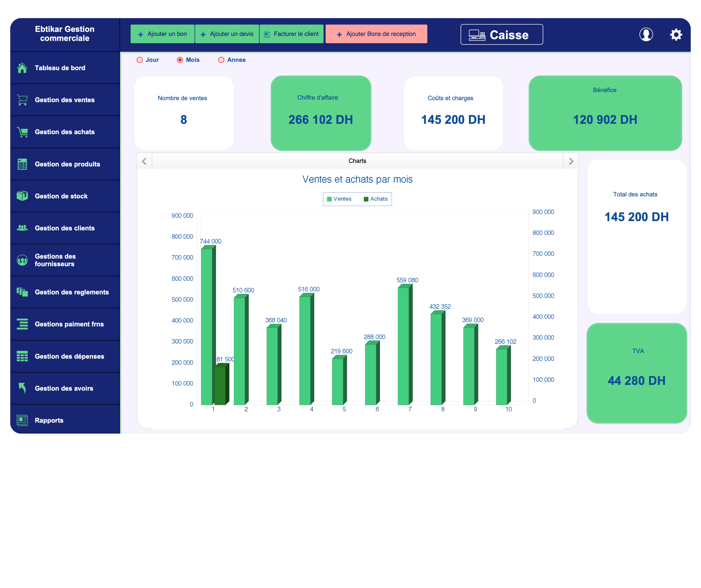Select the Jour radio button
The width and height of the screenshot is (701, 588).
140,60
